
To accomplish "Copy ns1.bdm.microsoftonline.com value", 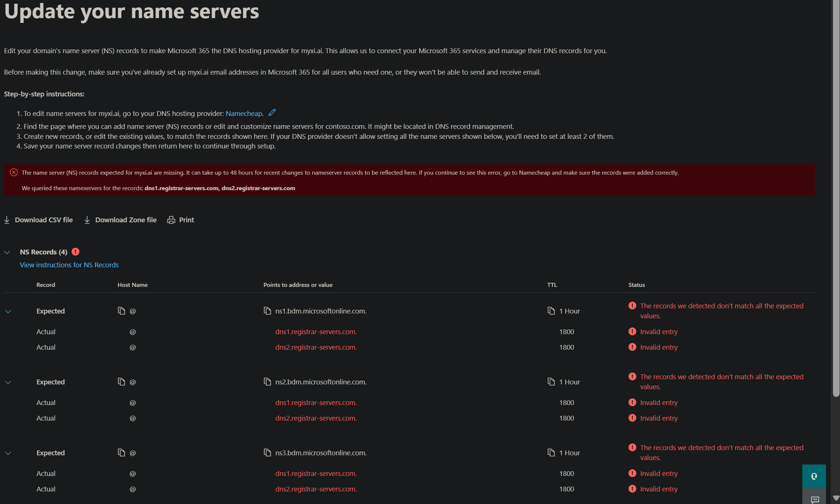I will [x=267, y=311].
